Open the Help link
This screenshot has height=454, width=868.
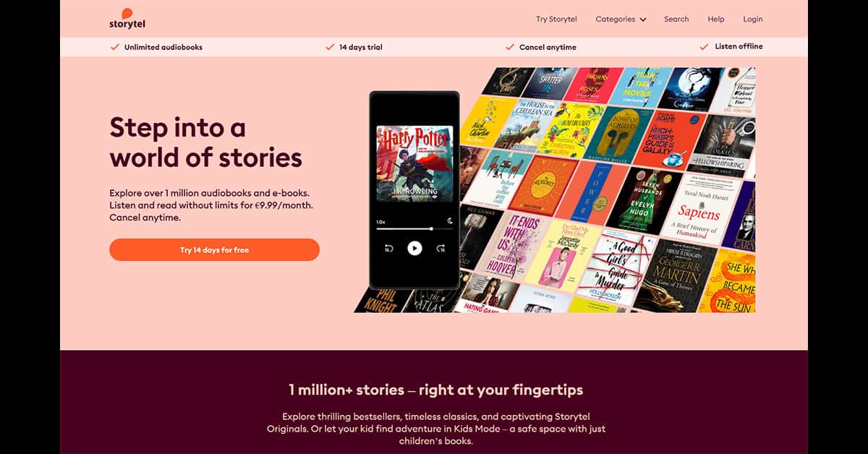coord(716,20)
